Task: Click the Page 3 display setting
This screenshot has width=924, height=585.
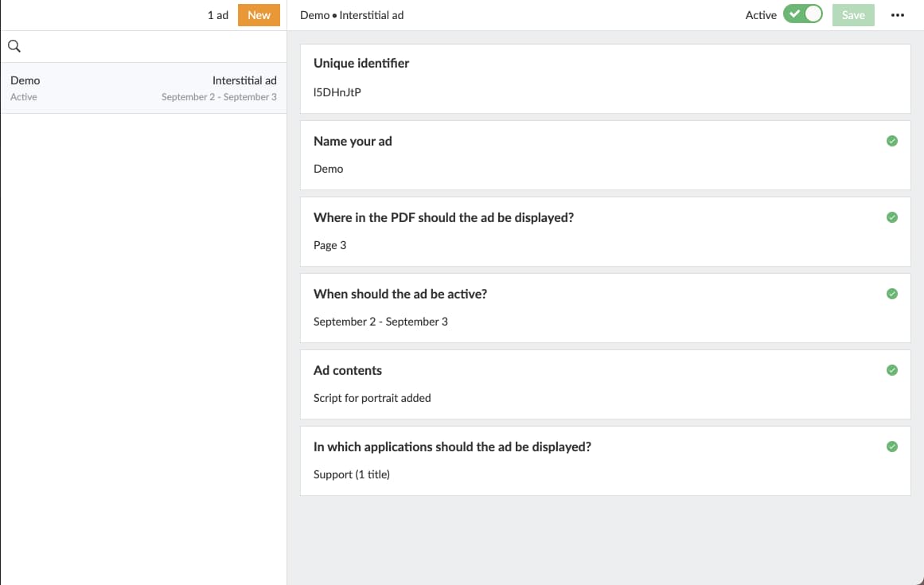Action: pos(557,231)
